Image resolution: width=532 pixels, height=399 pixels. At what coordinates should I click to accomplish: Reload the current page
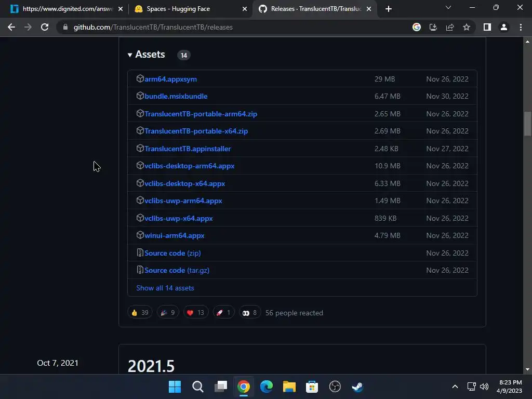(x=45, y=27)
